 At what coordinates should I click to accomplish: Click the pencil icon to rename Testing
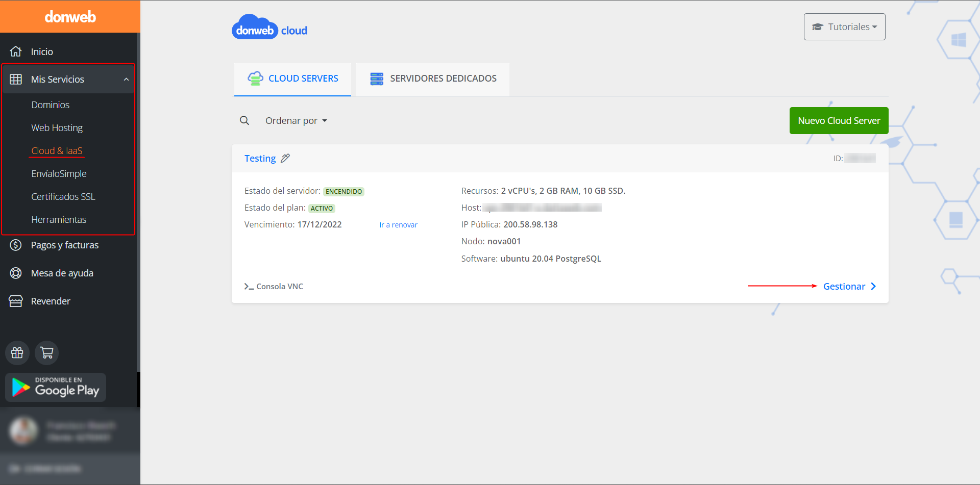(285, 158)
